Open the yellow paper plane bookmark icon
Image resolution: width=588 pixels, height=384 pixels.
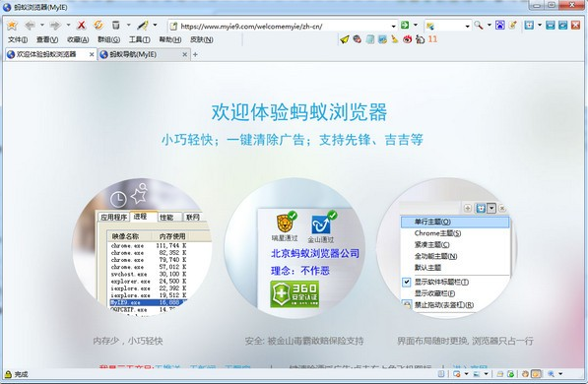click(x=345, y=39)
